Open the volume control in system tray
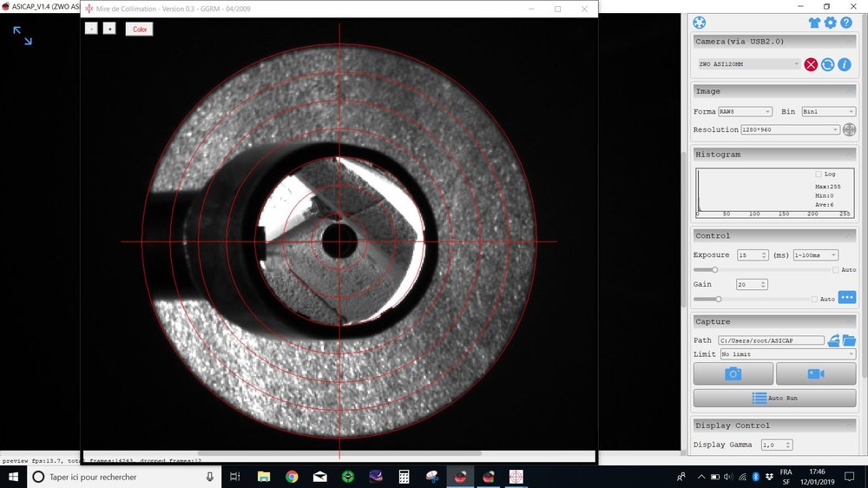The width and height of the screenshot is (868, 488). (728, 477)
